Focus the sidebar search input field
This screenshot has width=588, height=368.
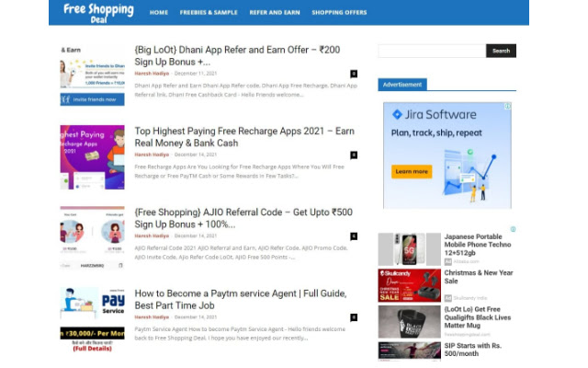click(432, 51)
